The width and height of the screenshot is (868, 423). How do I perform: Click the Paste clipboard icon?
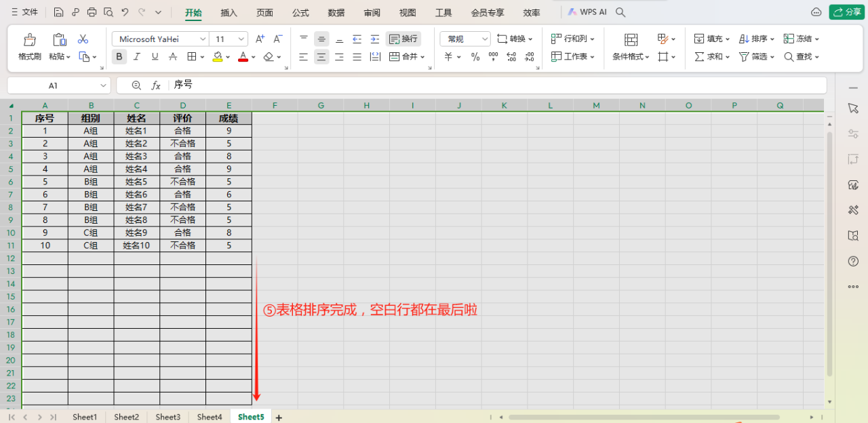(x=60, y=40)
